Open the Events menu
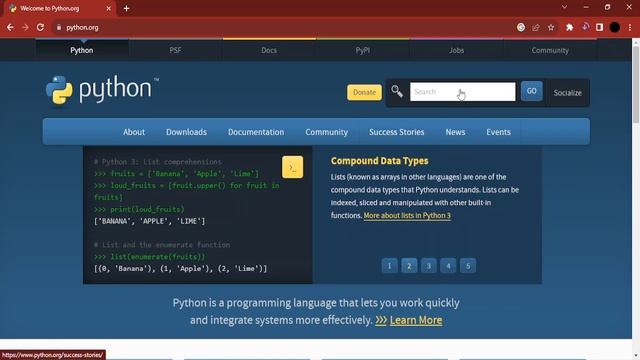The height and width of the screenshot is (360, 640). 498,132
